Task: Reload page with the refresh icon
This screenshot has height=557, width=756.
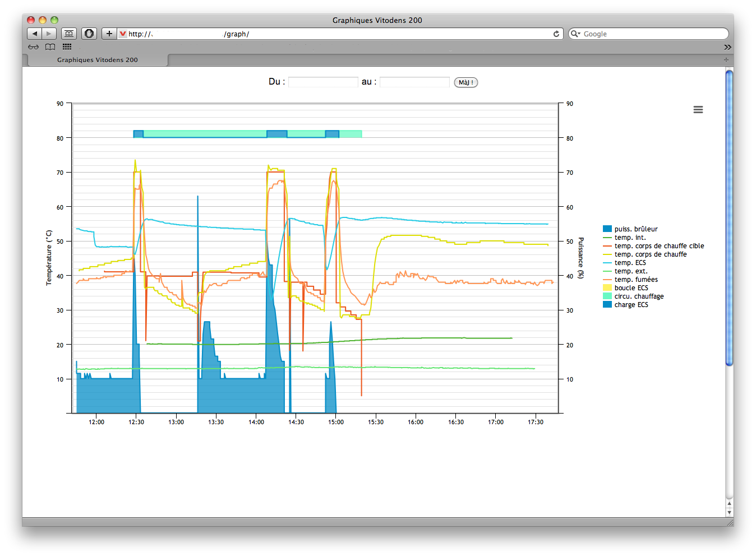Action: point(556,34)
